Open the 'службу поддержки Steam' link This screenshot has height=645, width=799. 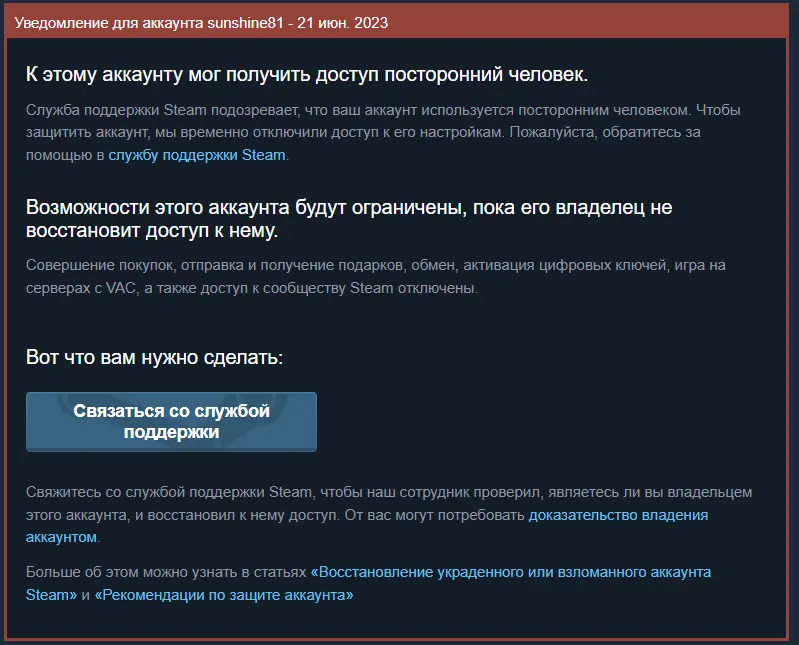click(197, 155)
